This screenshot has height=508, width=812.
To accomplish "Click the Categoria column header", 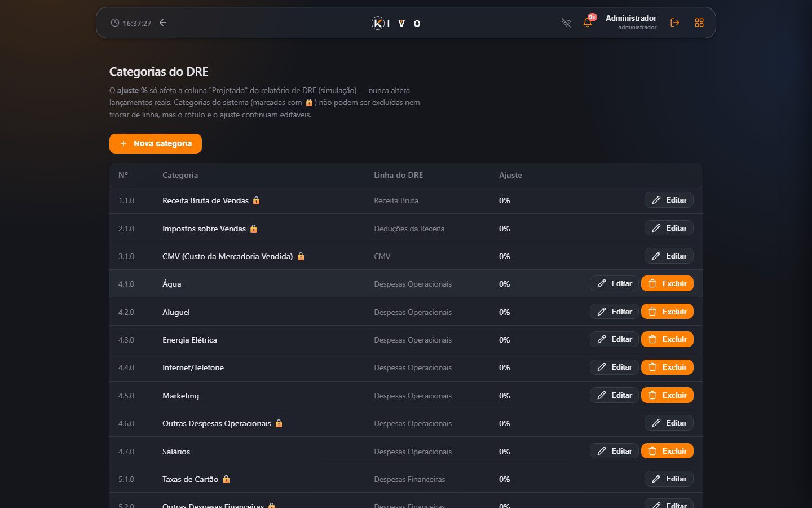I will [x=180, y=175].
